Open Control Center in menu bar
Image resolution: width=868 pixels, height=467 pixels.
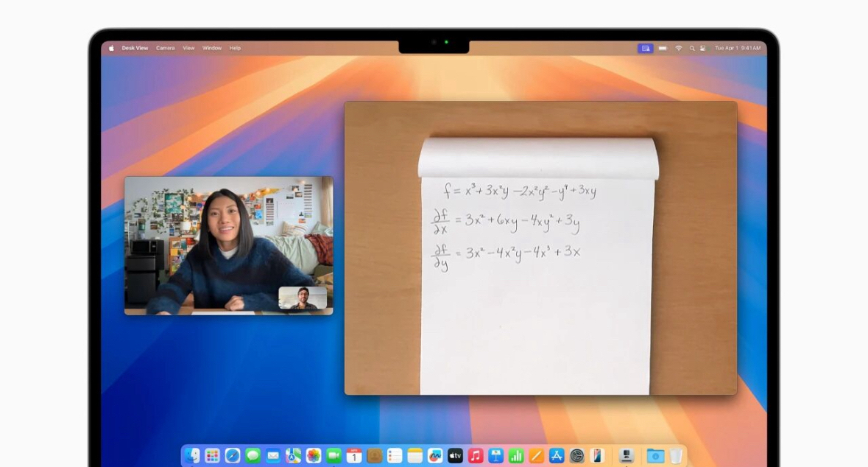[x=702, y=48]
